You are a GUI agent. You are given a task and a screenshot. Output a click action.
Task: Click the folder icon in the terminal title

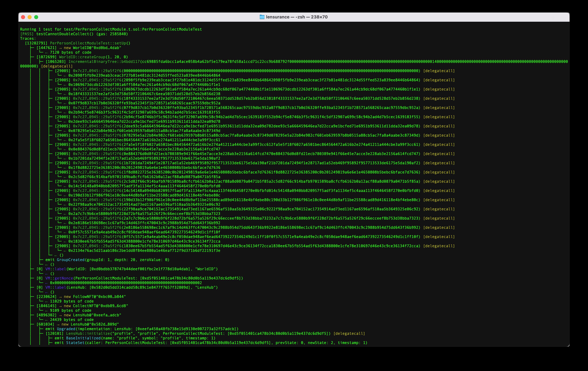[x=262, y=17]
